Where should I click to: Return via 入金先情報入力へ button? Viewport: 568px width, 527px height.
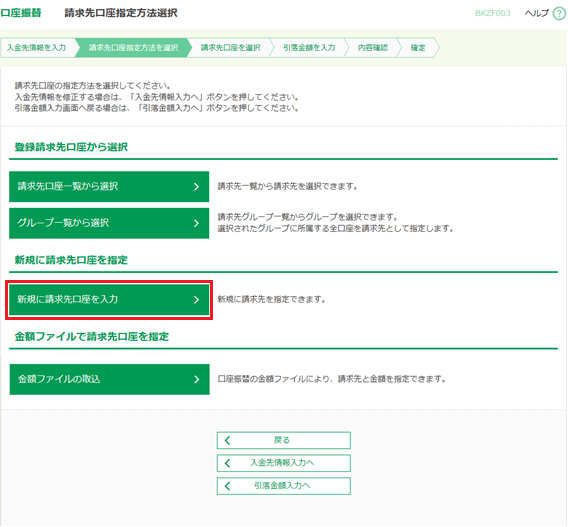point(284,463)
